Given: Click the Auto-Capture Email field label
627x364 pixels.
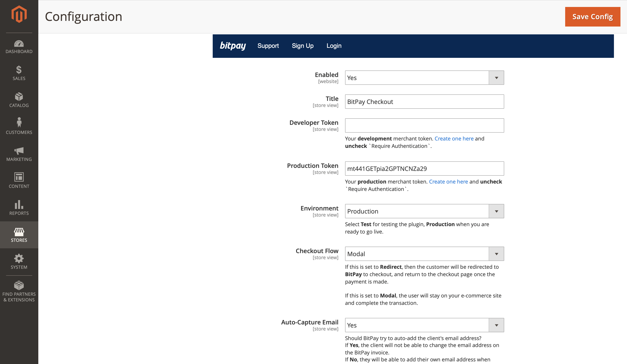Looking at the screenshot, I should pyautogui.click(x=310, y=322).
